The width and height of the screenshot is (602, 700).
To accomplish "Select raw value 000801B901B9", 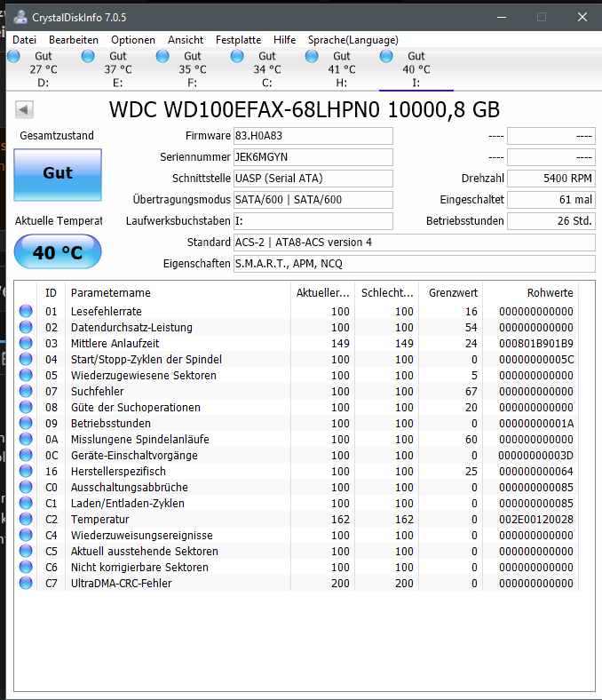I will coord(536,343).
